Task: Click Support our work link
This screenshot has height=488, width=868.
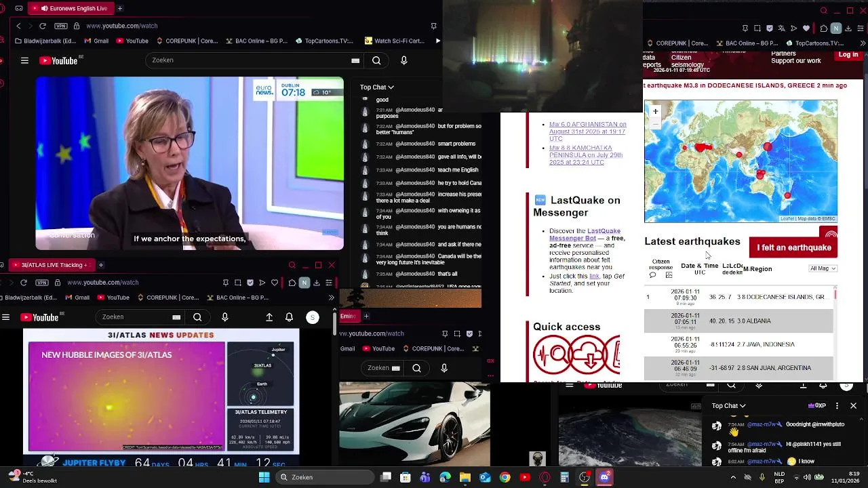Action: pos(796,61)
